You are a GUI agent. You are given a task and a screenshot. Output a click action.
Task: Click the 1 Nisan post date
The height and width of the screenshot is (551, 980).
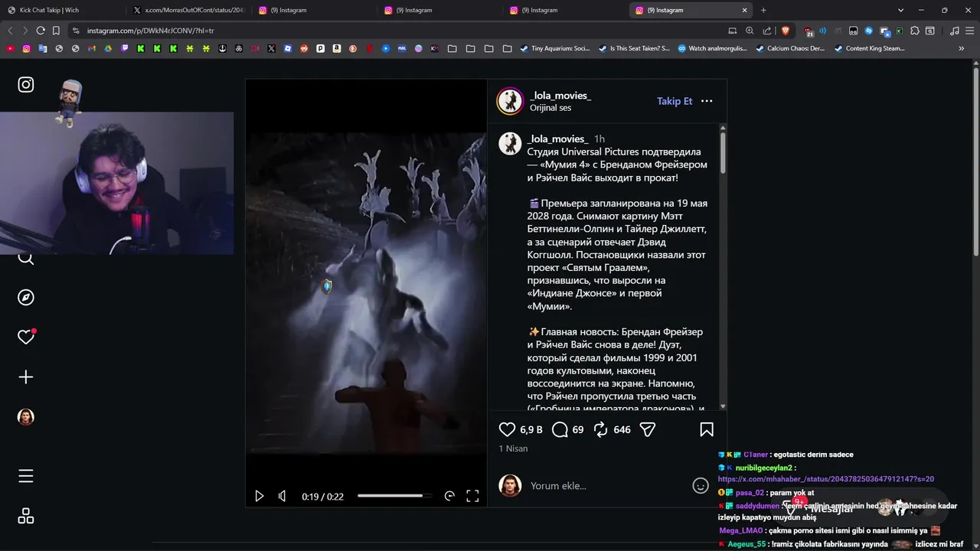(x=513, y=448)
